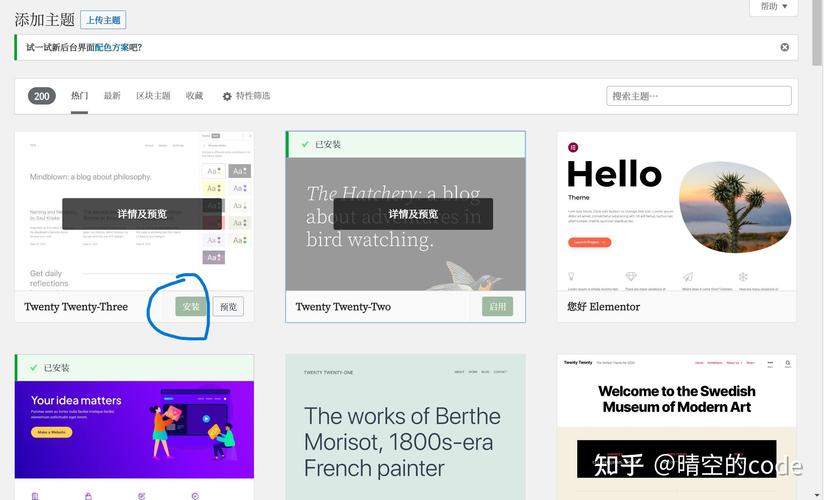
Task: Switch to the 区块主题 tab
Action: 153,96
